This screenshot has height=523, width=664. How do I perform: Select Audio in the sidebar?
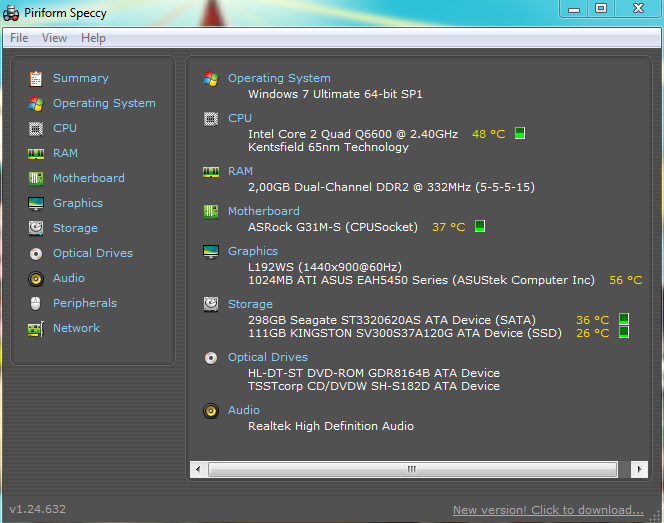coord(69,278)
